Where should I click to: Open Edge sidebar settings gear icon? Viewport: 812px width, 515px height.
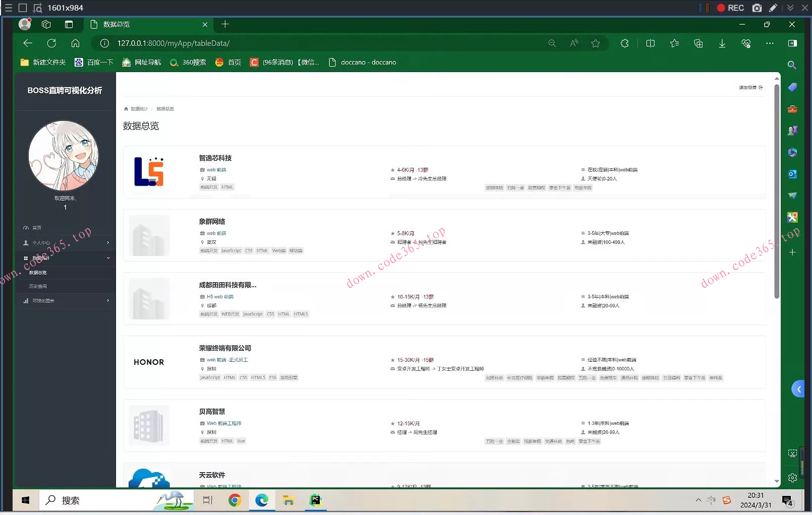792,477
